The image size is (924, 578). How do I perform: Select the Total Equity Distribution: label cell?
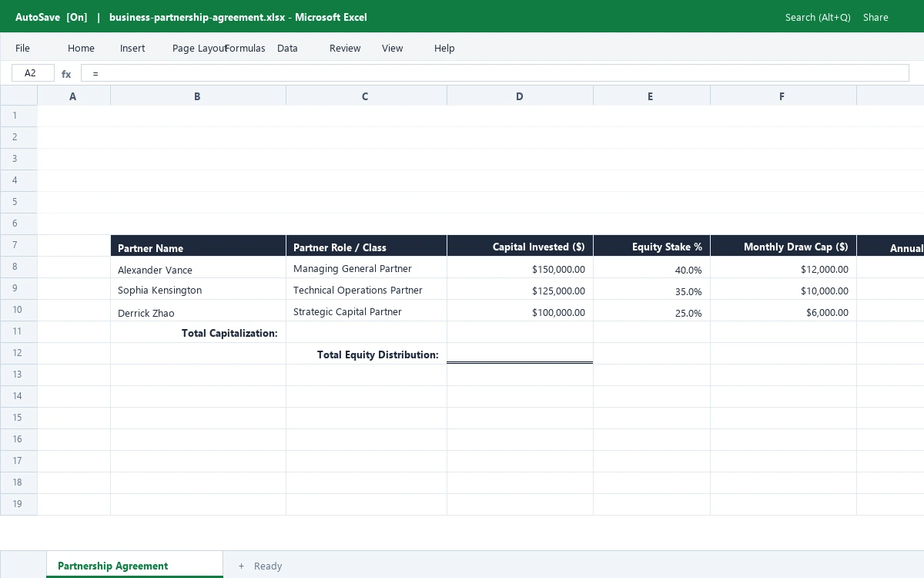coord(366,354)
